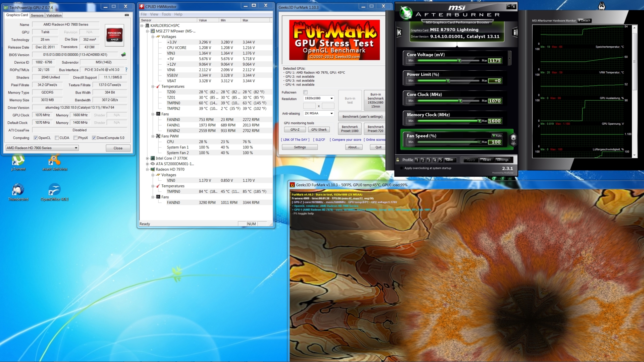Collapse the MSI Z77 MPower node
Viewport: 644px width, 362px height.
pyautogui.click(x=147, y=31)
